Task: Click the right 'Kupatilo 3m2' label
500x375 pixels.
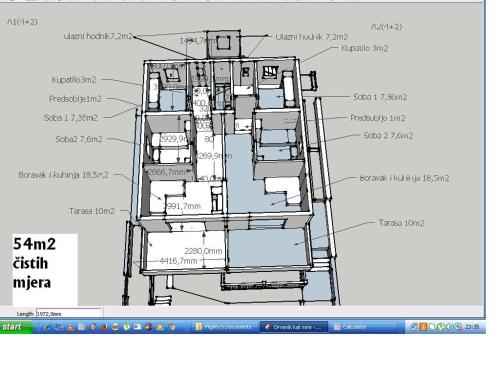Action: (x=365, y=48)
